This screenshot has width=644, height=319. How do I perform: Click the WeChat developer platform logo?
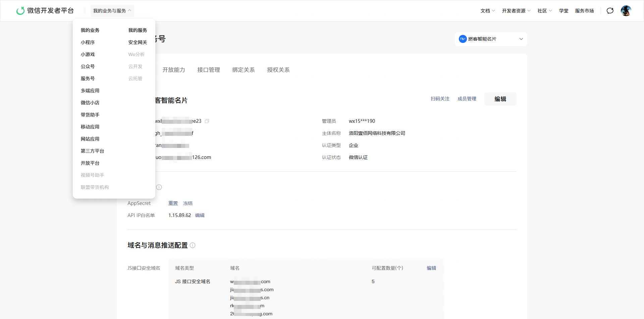point(45,11)
